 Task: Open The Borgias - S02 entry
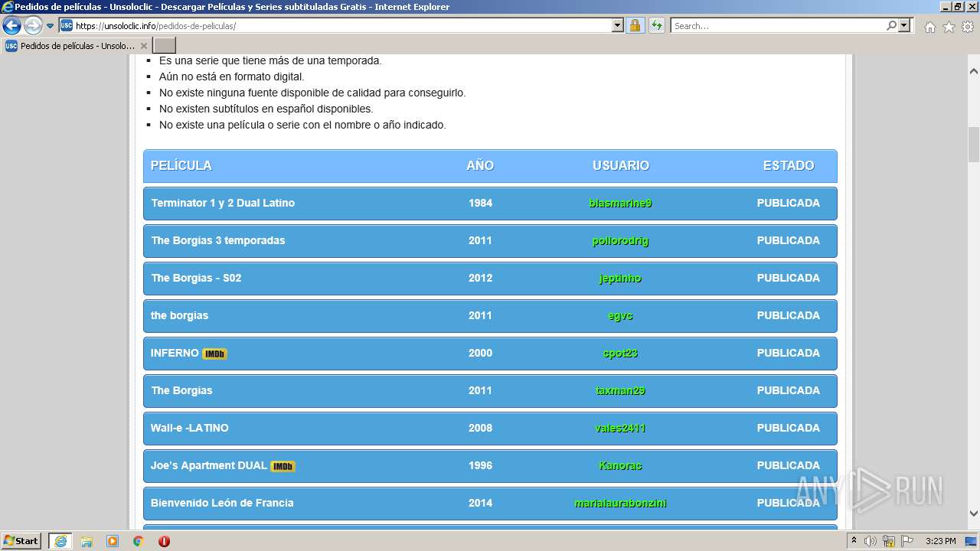point(196,278)
